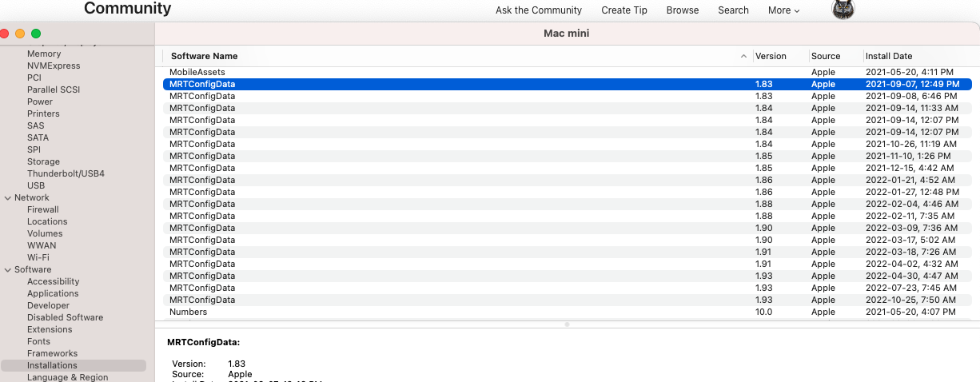Select Storage in the sidebar
Viewport: 980px width, 382px height.
(x=43, y=161)
